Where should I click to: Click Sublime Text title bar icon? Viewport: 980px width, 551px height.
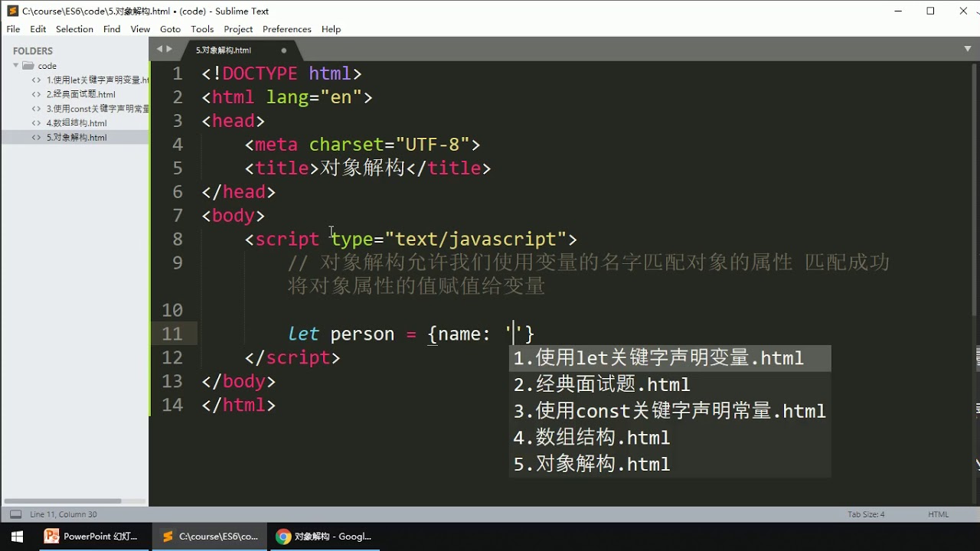tap(12, 11)
